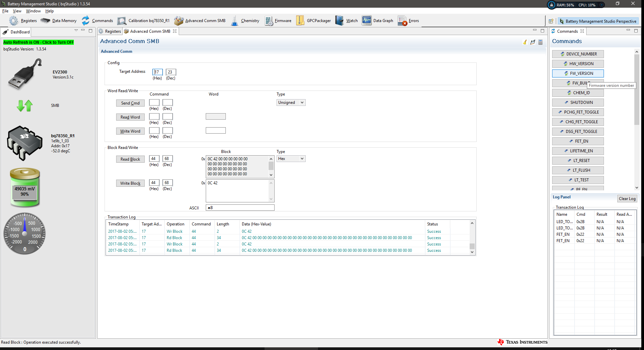Open the Help menu
The width and height of the screenshot is (644, 350).
pos(49,11)
